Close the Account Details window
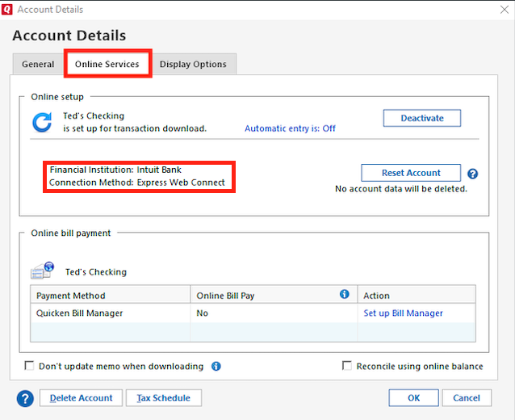This screenshot has width=515, height=420. (505, 10)
